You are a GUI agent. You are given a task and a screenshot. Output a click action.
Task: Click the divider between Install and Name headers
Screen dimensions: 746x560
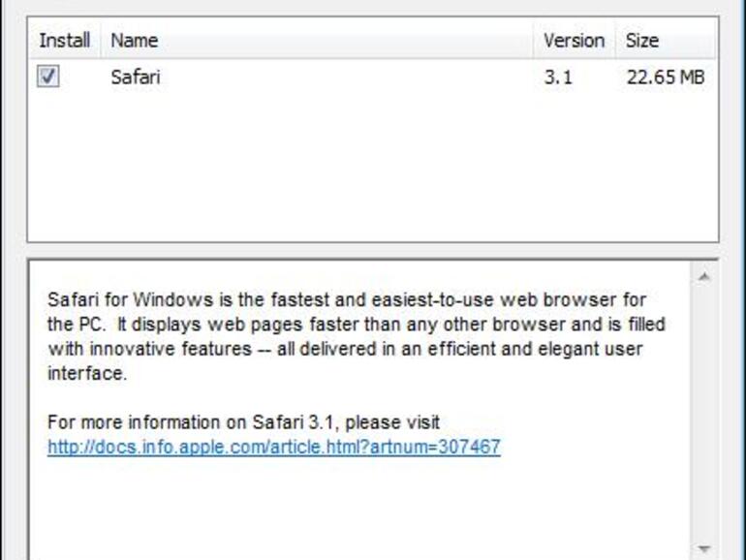tap(100, 41)
